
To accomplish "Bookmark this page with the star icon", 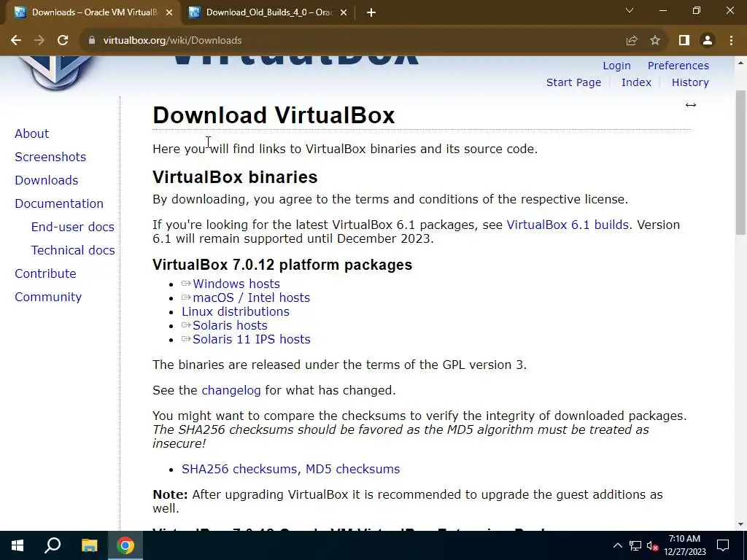I will tap(656, 41).
